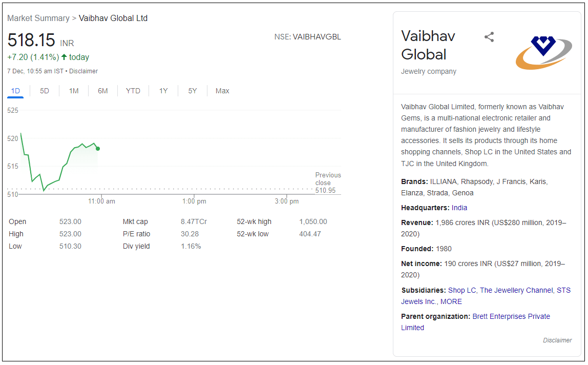Click the Vaibhav Global Ltd breadcrumb text
Viewport: 588px width, 365px height.
pos(113,18)
